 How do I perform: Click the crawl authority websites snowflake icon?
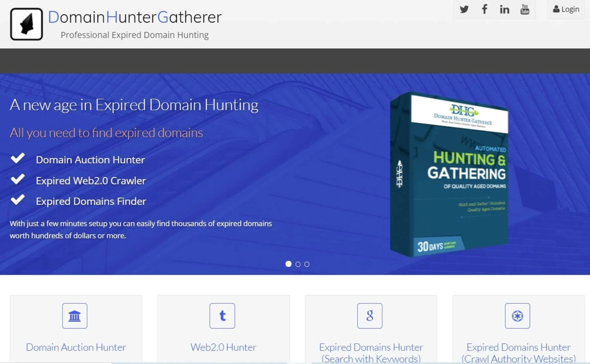(x=517, y=316)
